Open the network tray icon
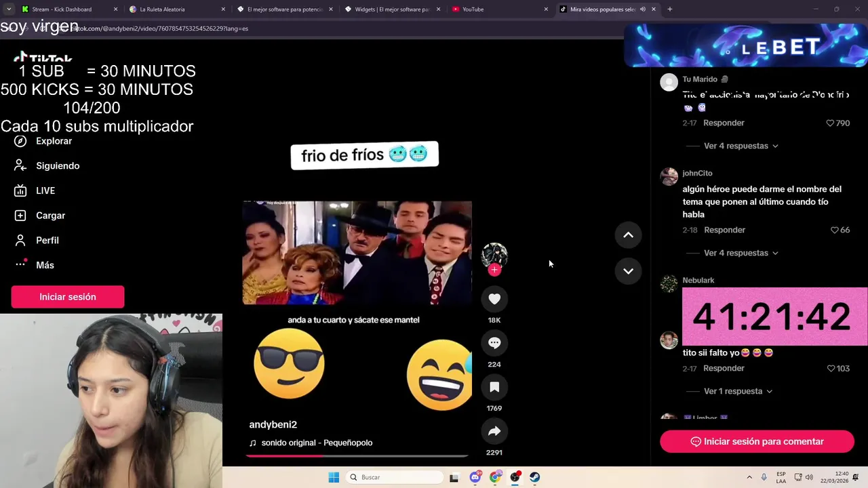The width and height of the screenshot is (868, 488). click(798, 477)
